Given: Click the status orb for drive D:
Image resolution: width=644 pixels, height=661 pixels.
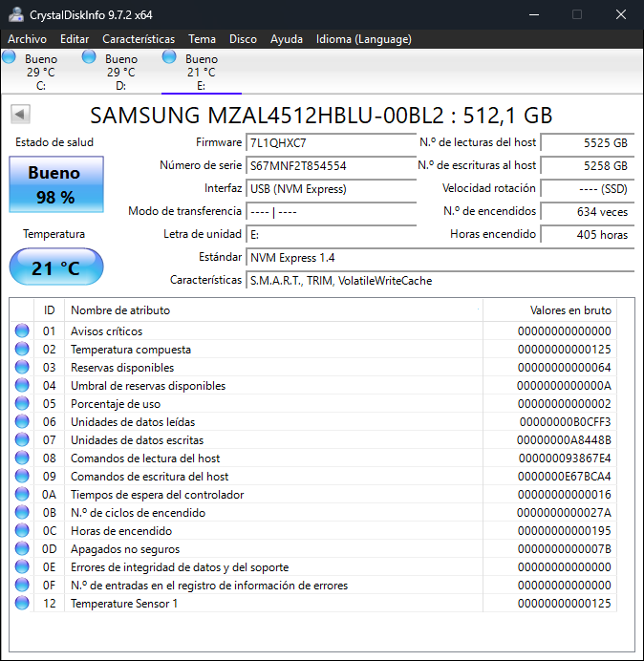Looking at the screenshot, I should pyautogui.click(x=89, y=56).
